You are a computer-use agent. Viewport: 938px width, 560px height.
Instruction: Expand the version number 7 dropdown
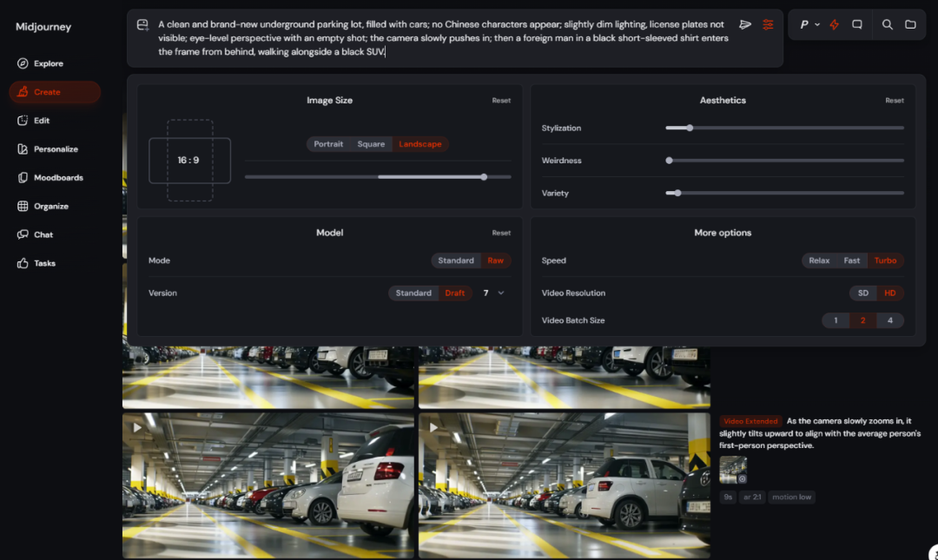click(492, 293)
